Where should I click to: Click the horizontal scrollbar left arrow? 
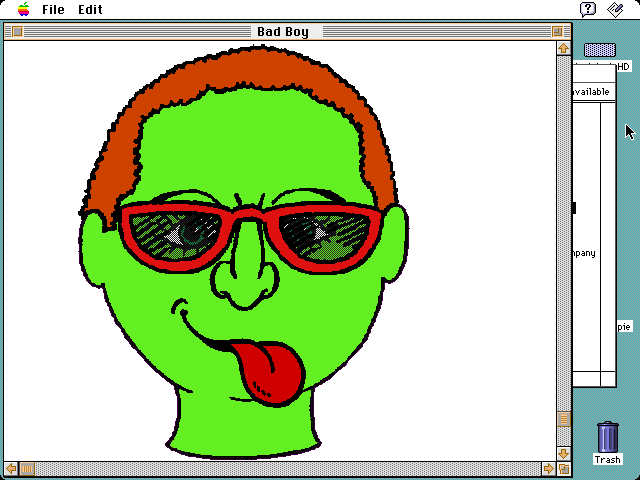(11, 468)
